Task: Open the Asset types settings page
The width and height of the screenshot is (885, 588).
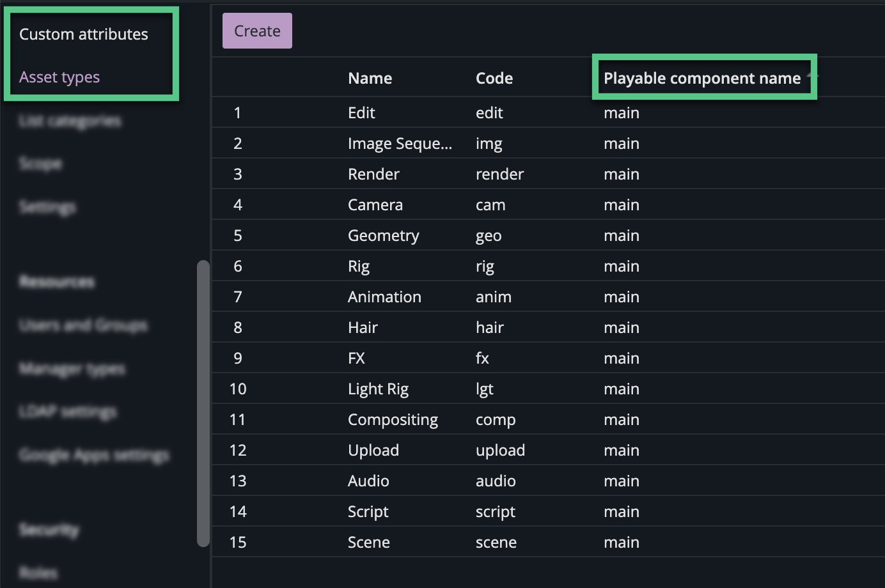Action: point(59,77)
